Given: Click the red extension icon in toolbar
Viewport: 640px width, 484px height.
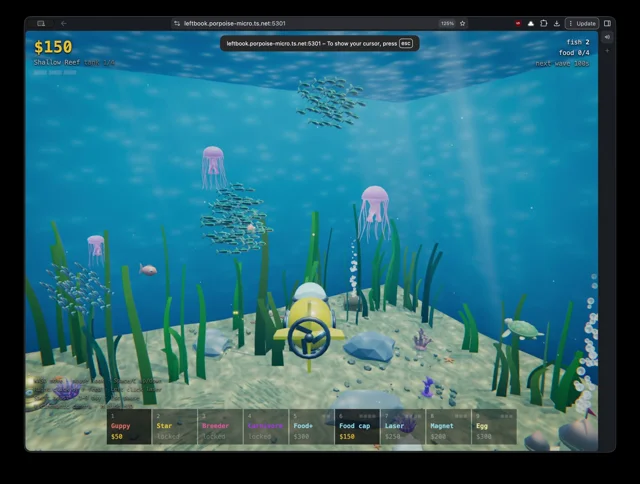Looking at the screenshot, I should coord(518,24).
